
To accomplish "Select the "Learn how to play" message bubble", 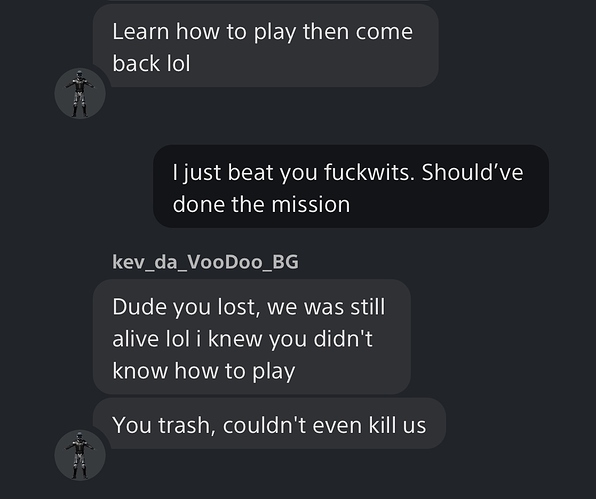I will (x=266, y=46).
